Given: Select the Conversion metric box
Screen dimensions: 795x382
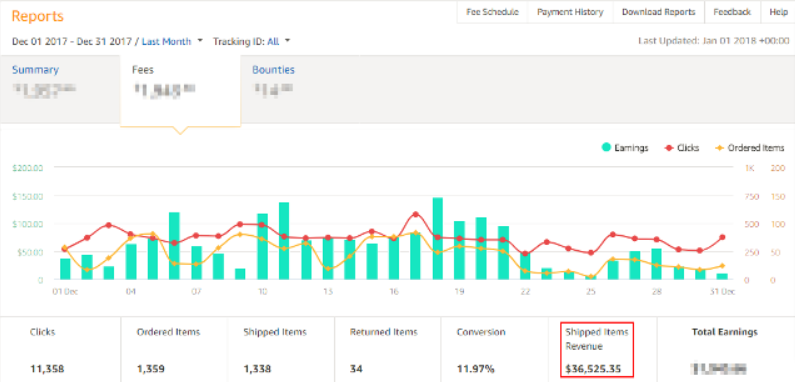Looking at the screenshot, I should coord(494,350).
